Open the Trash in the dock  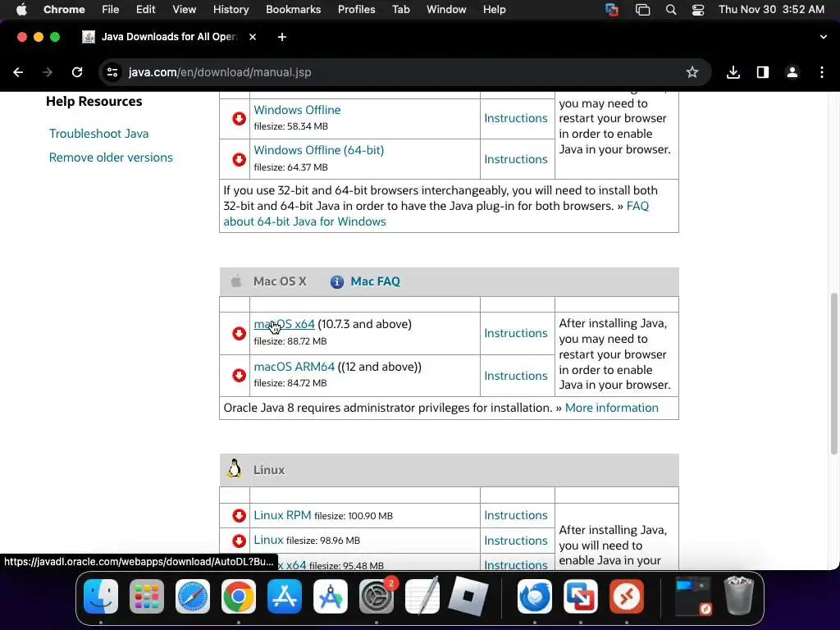(x=739, y=596)
